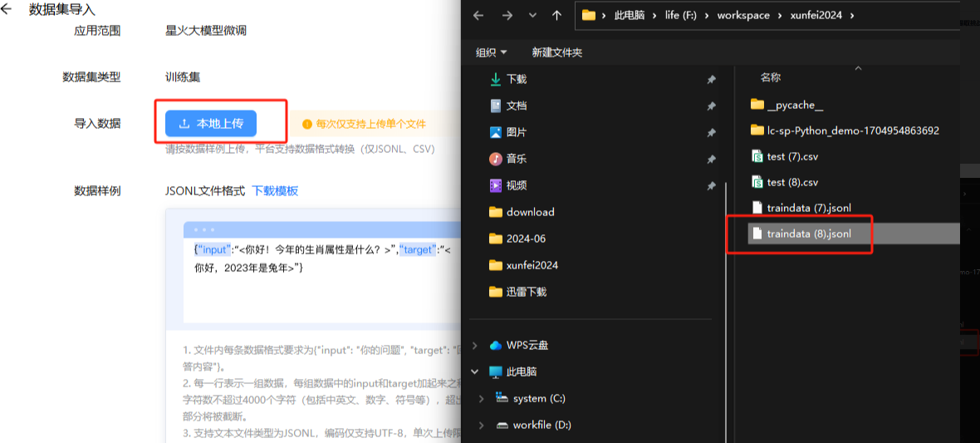The height and width of the screenshot is (443, 980).
Task: Click the file dialog forward arrow
Action: tap(507, 16)
